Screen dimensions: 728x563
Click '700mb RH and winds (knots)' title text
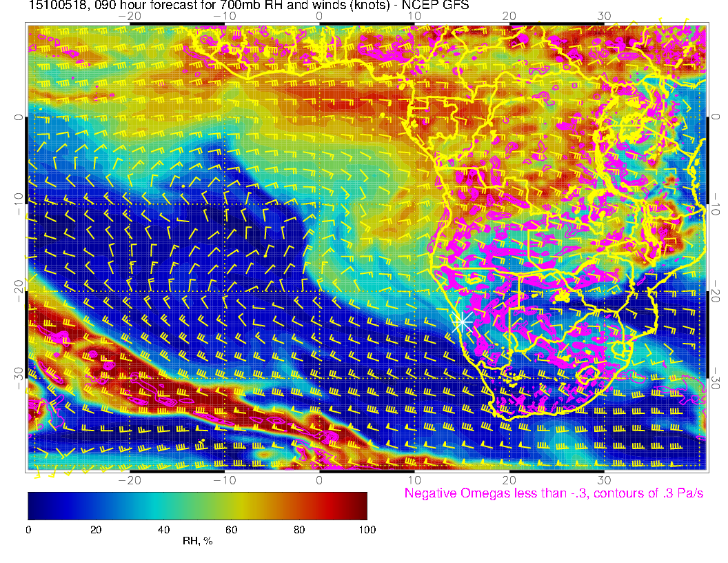point(304,5)
